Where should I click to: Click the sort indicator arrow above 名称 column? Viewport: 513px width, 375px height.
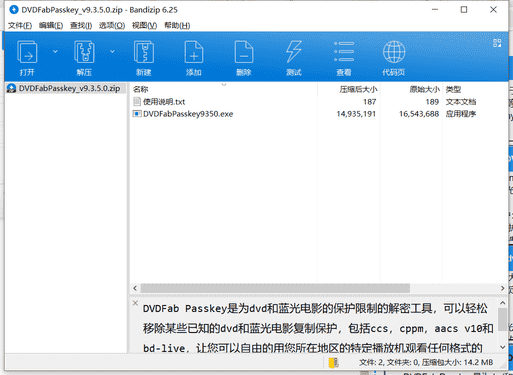[224, 85]
